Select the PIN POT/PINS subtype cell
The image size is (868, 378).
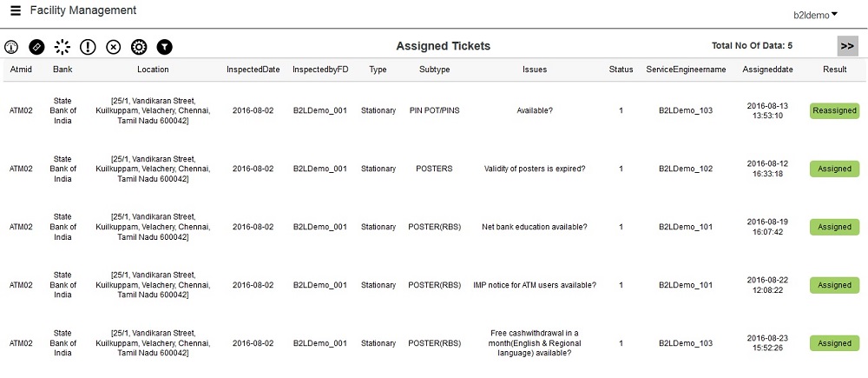tap(434, 110)
